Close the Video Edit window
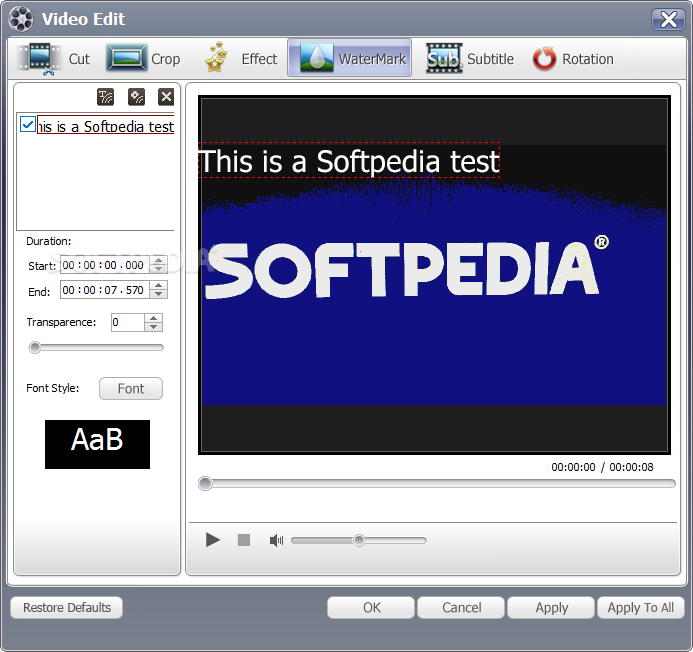Viewport: 693px width, 652px height. [x=668, y=19]
